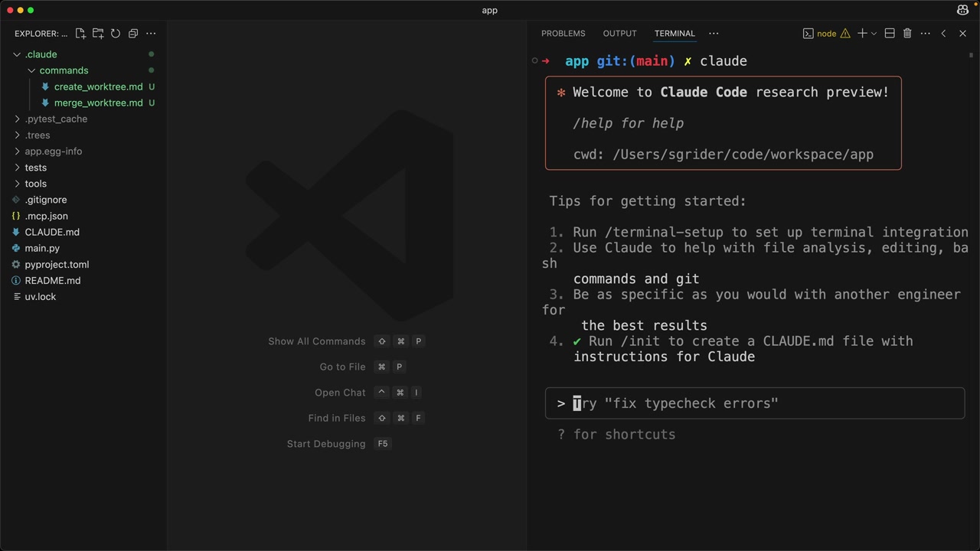Create a new folder in Explorer
Viewport: 980px width, 551px height.
click(98, 34)
